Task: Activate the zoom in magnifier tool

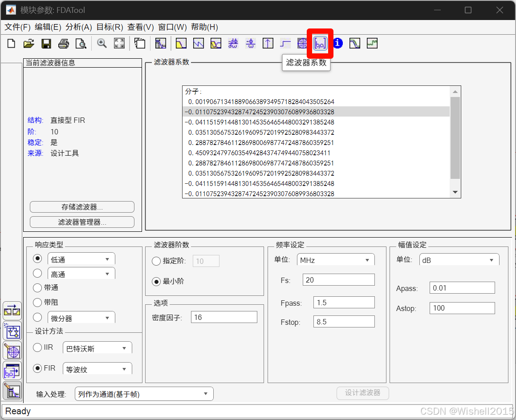Action: 102,44
